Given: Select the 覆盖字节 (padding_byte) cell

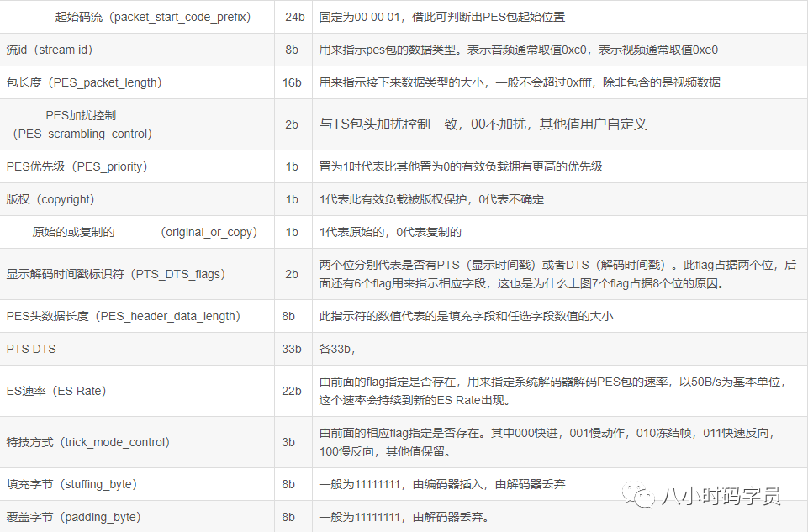Looking at the screenshot, I should (x=137, y=517).
